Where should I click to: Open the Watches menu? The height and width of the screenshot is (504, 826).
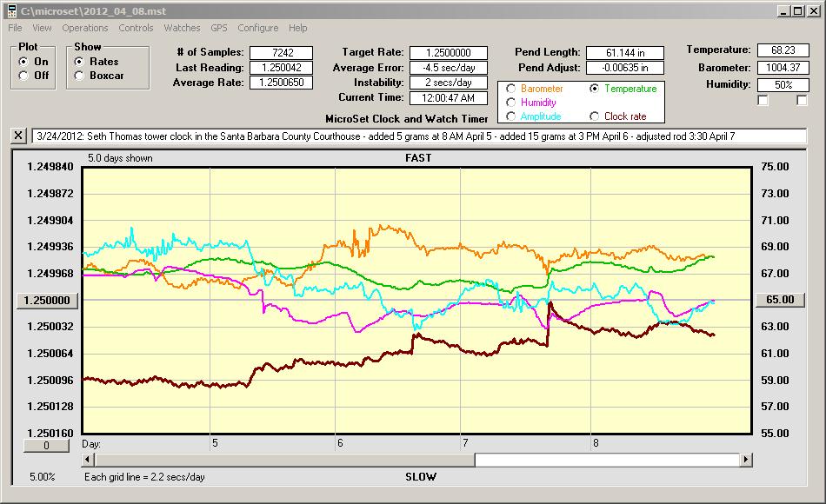(182, 28)
